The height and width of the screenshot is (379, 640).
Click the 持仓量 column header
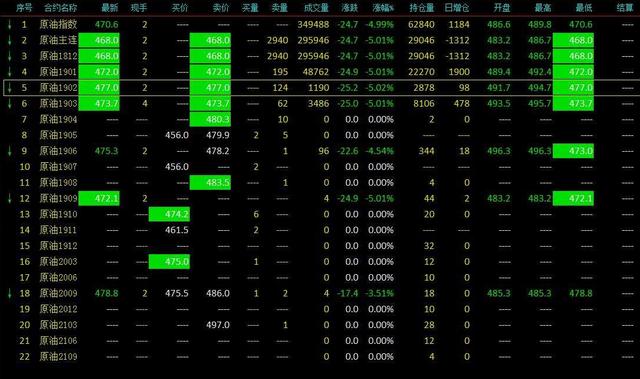click(422, 8)
